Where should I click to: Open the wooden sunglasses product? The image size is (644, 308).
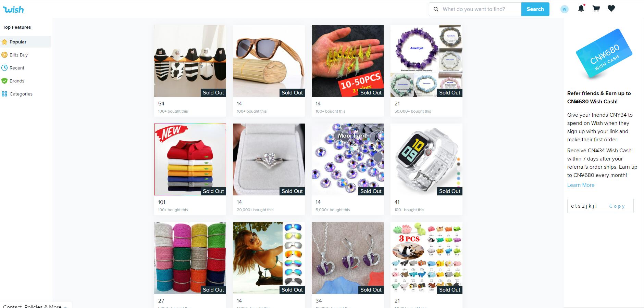click(269, 71)
